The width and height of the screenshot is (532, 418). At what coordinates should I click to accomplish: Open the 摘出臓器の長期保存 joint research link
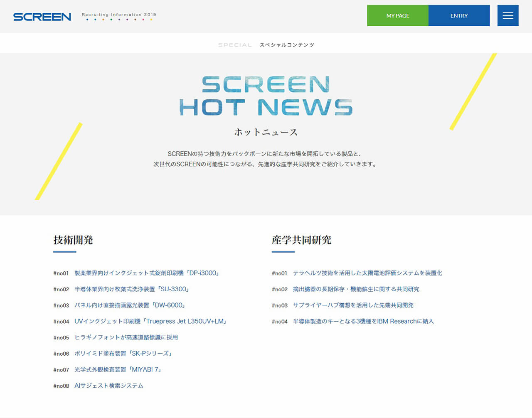click(x=356, y=289)
